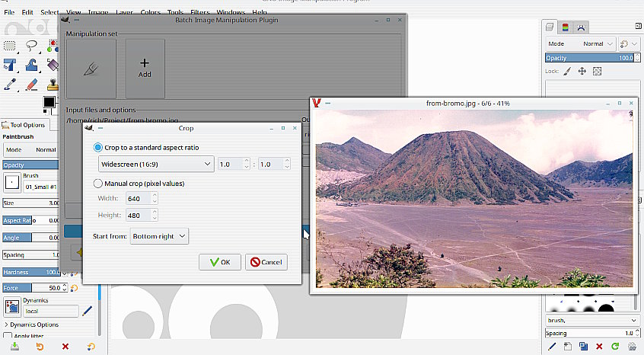
Task: Click OK in the Crop dialog
Action: tap(220, 262)
